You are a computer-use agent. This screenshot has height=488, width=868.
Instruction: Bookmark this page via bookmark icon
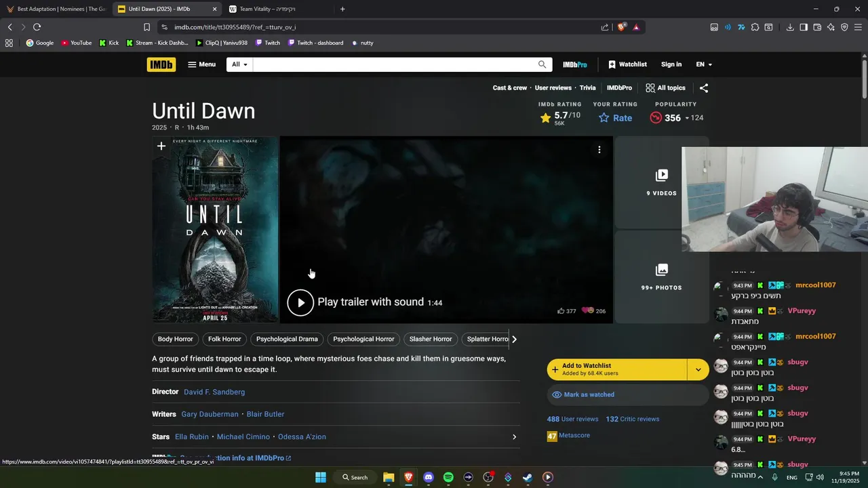[146, 27]
